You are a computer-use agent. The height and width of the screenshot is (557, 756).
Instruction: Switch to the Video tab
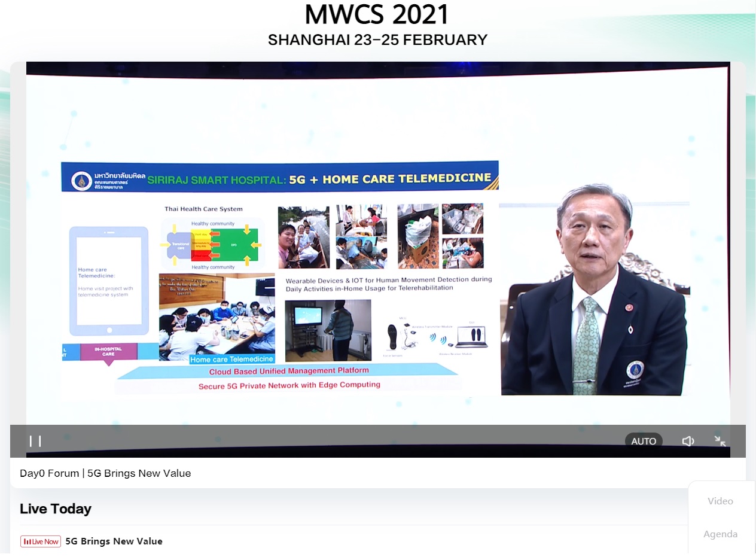(x=720, y=501)
